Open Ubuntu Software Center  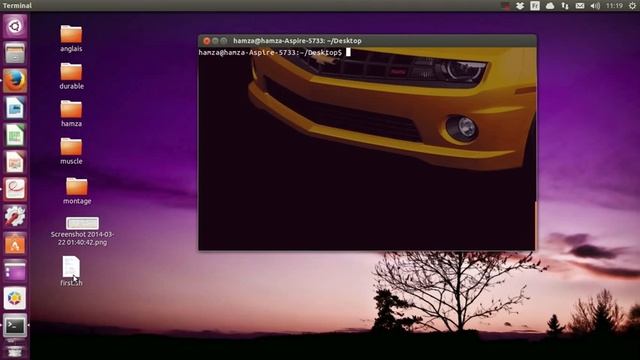[x=15, y=244]
